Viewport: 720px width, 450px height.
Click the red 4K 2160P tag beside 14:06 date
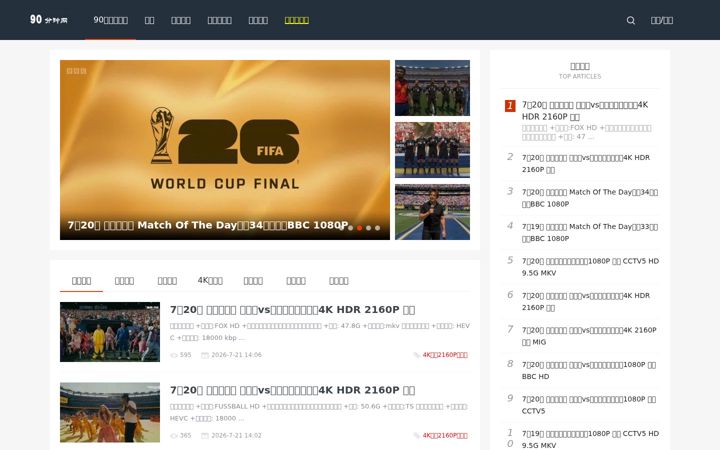tap(445, 355)
